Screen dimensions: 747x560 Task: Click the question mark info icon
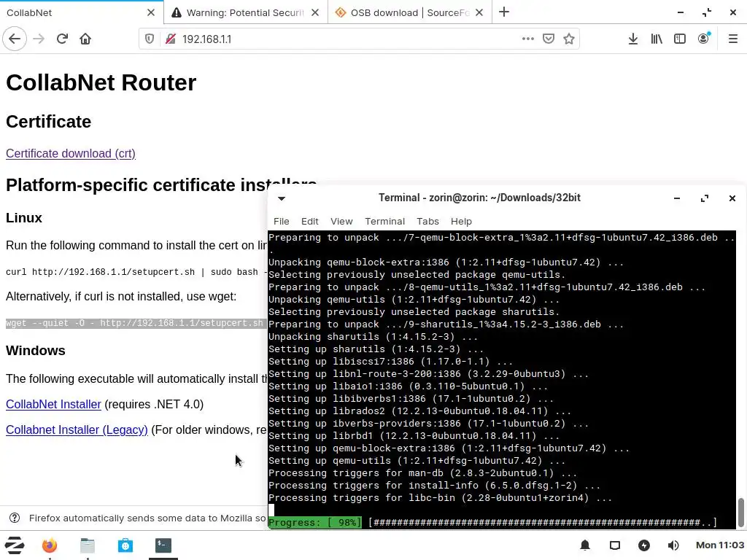click(x=15, y=518)
